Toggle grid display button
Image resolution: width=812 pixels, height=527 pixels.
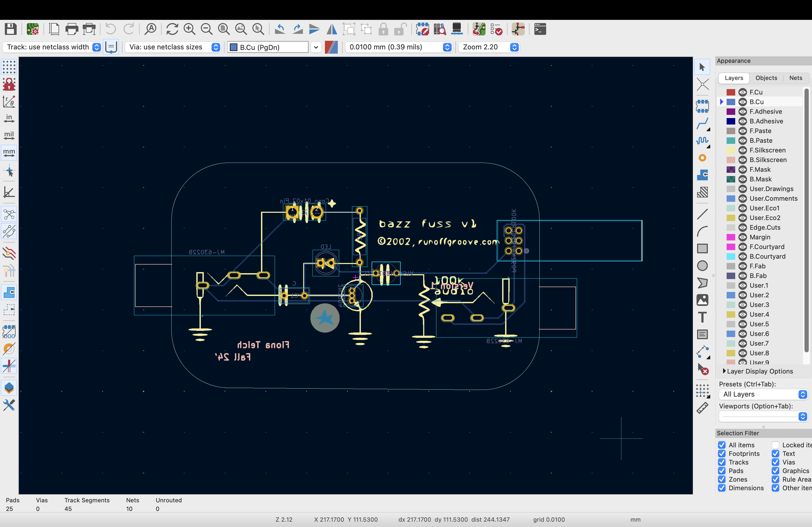9,67
